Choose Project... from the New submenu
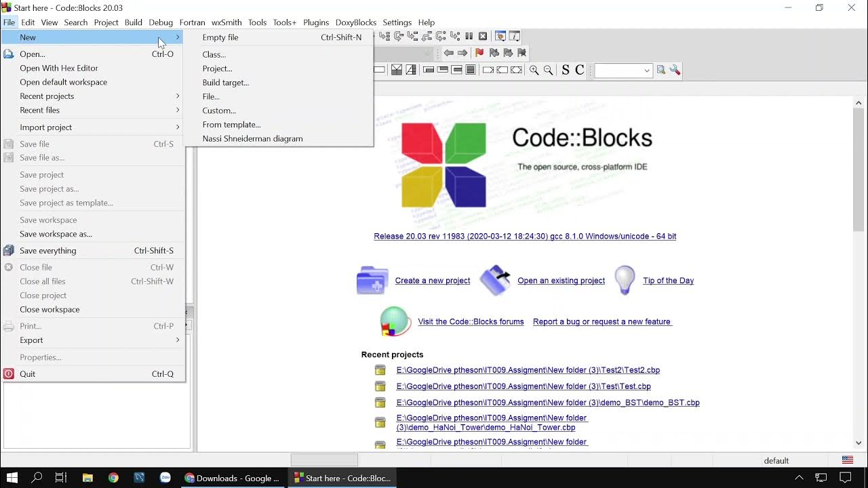868x488 pixels. tap(279, 68)
